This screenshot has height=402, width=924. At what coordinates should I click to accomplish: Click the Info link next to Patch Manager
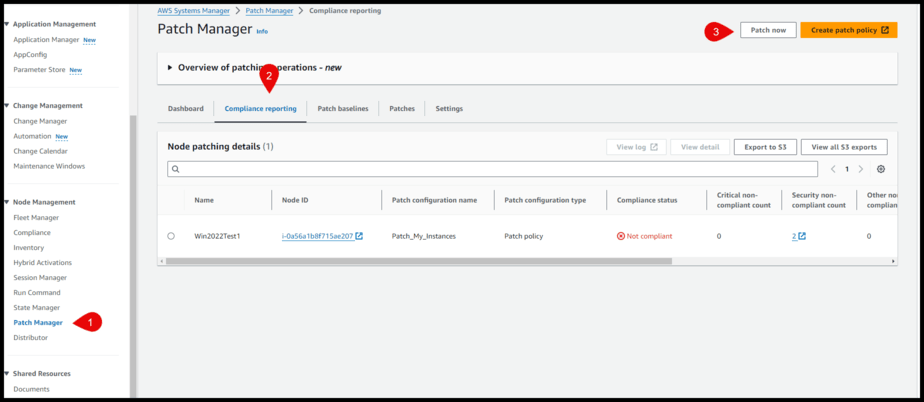point(262,31)
